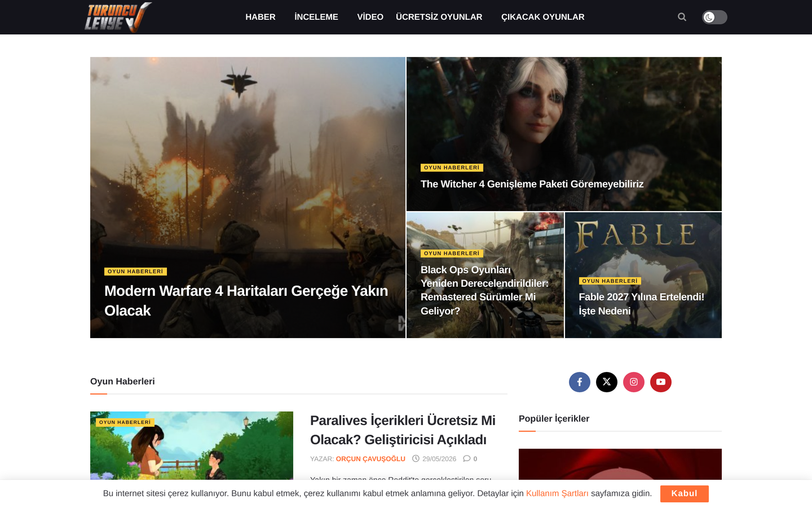Click the Popüler İçerikler section heading
The width and height of the screenshot is (812, 508).
554,419
